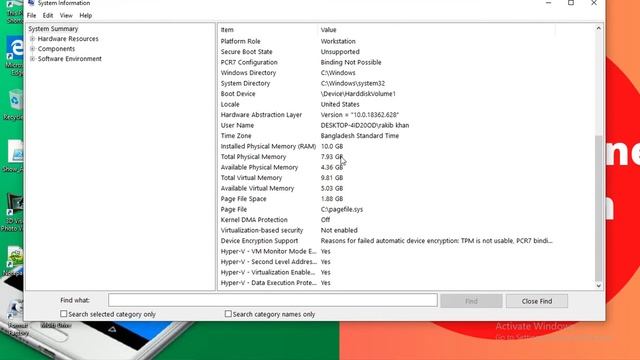Maximize the System Information window
The width and height of the screenshot is (640, 360).
point(571,3)
